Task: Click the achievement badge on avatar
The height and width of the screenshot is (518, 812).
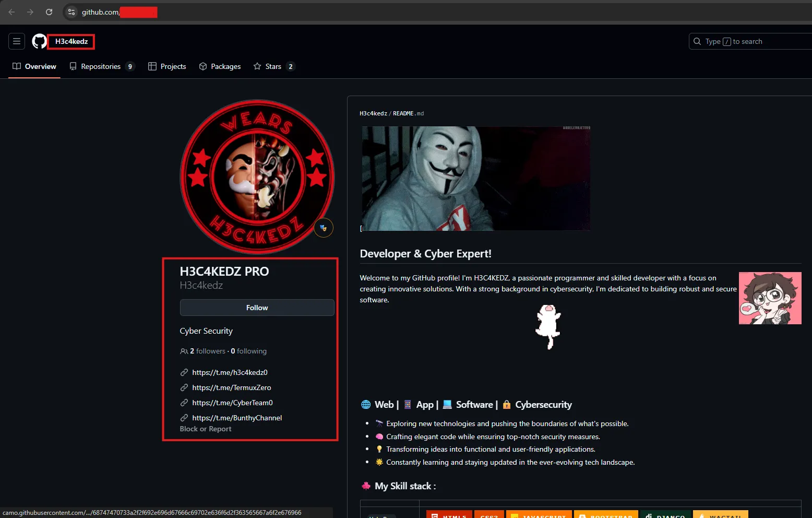Action: click(x=324, y=228)
